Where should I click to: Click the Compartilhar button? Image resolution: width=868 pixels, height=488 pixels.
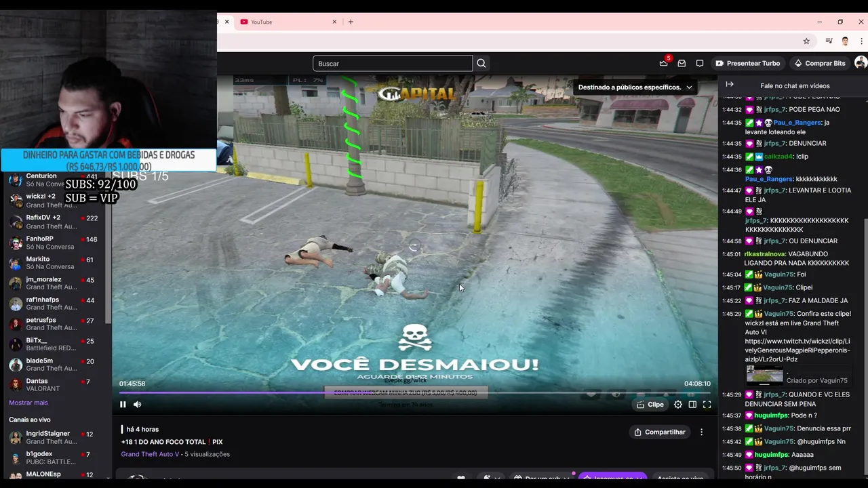[x=660, y=432]
